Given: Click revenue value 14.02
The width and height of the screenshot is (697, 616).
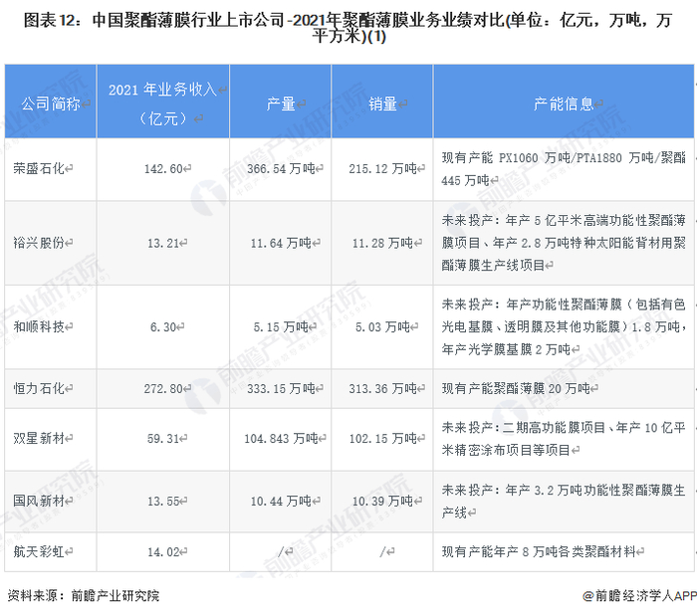Looking at the screenshot, I should point(163,552).
